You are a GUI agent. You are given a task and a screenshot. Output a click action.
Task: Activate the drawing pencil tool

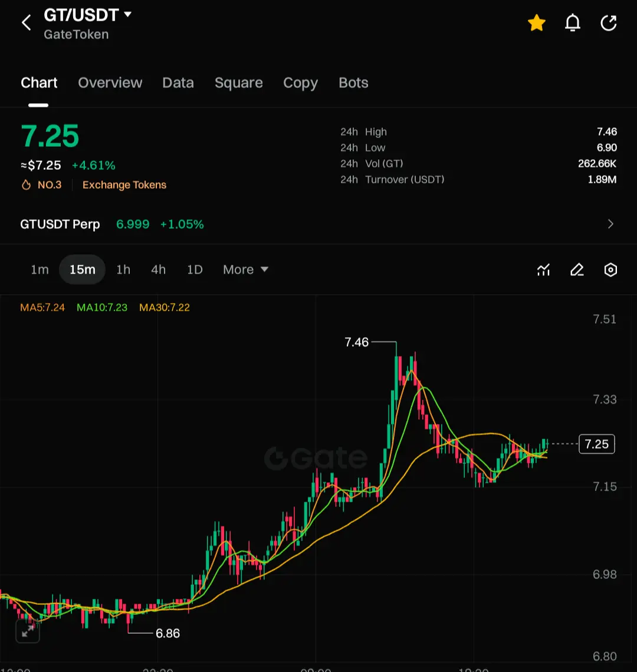(x=577, y=269)
